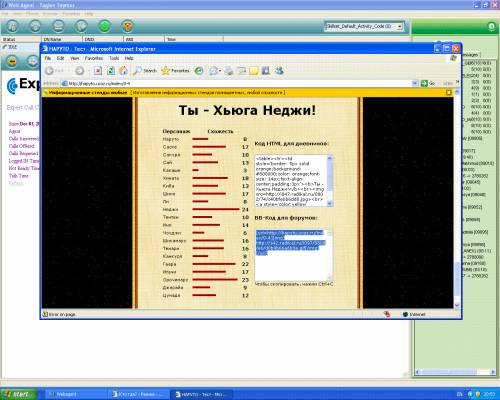Close the yellow banner bar
The width and height of the screenshot is (500, 400).
point(449,92)
